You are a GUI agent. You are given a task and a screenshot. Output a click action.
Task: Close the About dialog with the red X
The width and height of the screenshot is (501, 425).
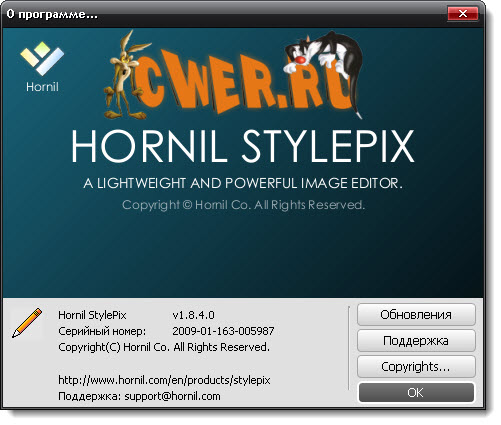pyautogui.click(x=463, y=14)
